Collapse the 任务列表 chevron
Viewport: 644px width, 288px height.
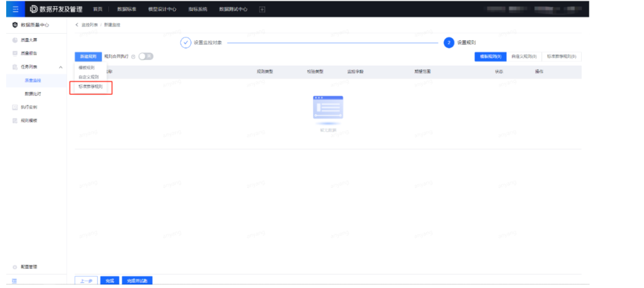point(61,67)
